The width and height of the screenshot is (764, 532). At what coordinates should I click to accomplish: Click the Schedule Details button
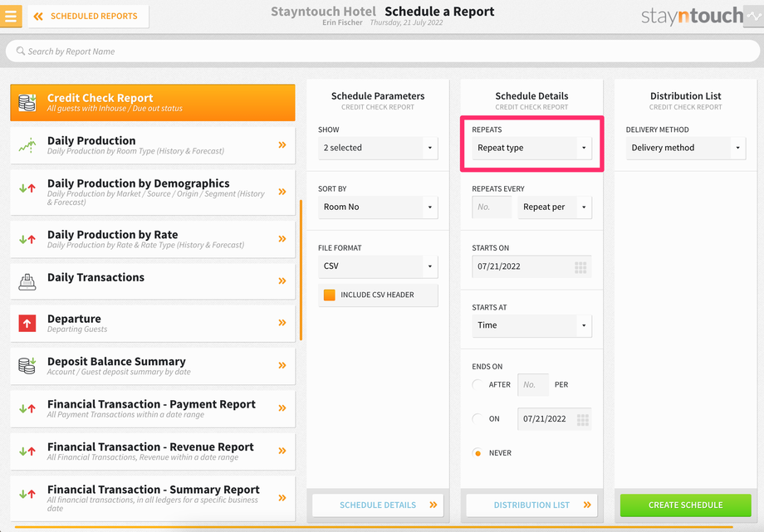(378, 505)
